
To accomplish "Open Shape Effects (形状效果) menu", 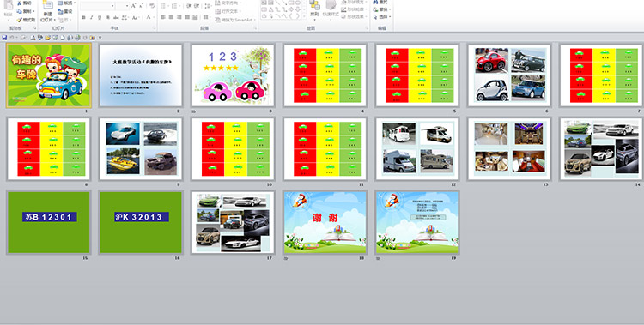I will (x=355, y=17).
